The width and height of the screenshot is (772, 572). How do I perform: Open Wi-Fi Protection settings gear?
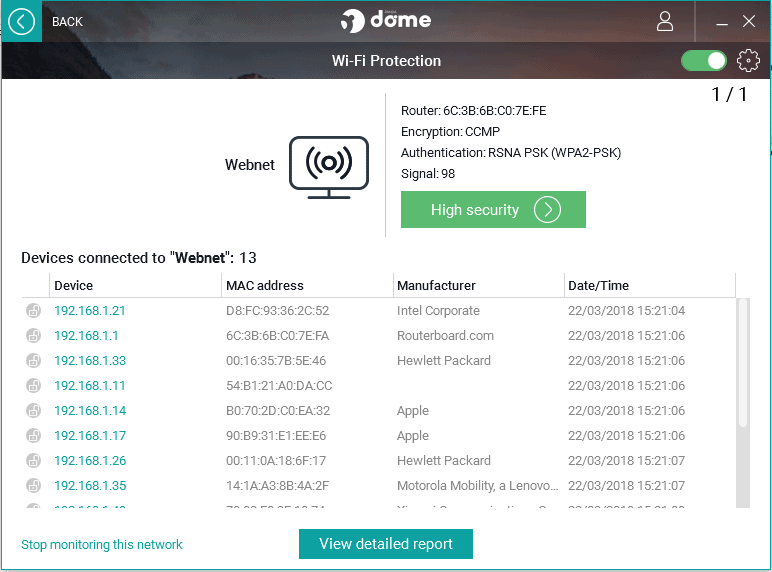(x=748, y=61)
